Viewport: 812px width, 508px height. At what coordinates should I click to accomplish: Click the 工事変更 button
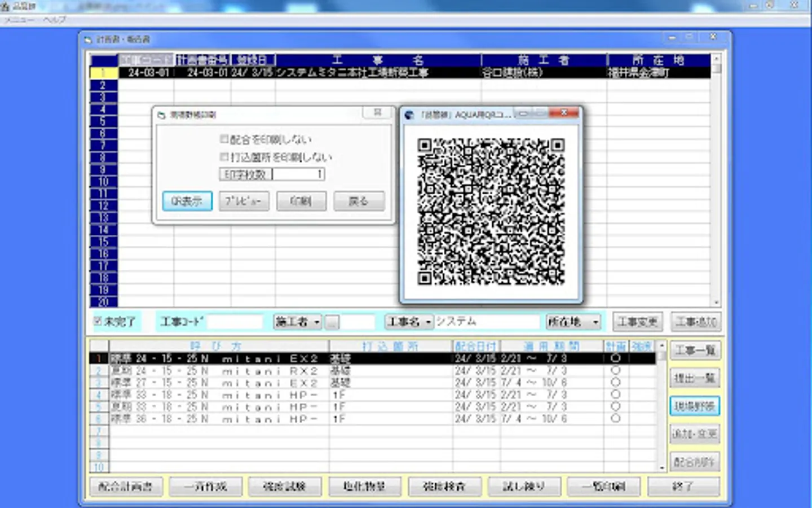point(637,322)
